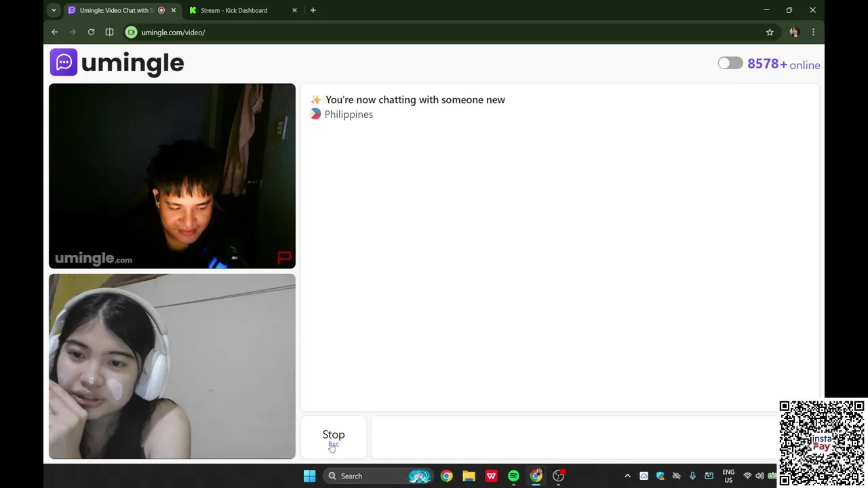
Task: Close the Umingle tab
Action: (x=174, y=10)
